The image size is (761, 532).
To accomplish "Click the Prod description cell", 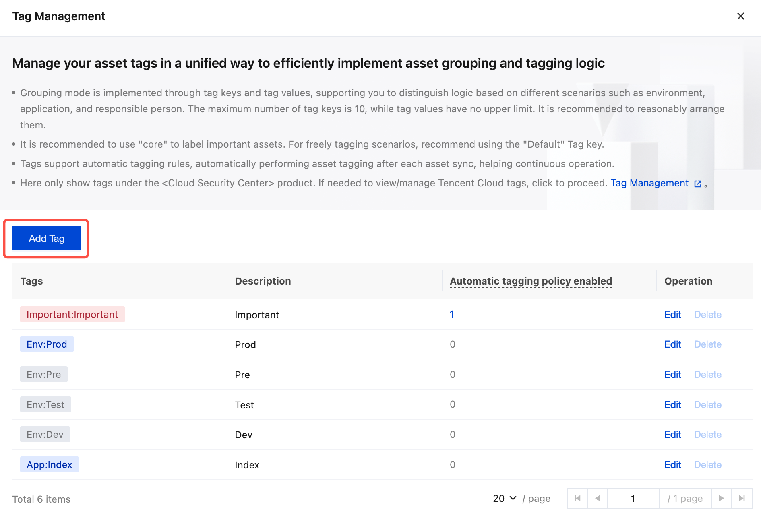I will [x=245, y=345].
